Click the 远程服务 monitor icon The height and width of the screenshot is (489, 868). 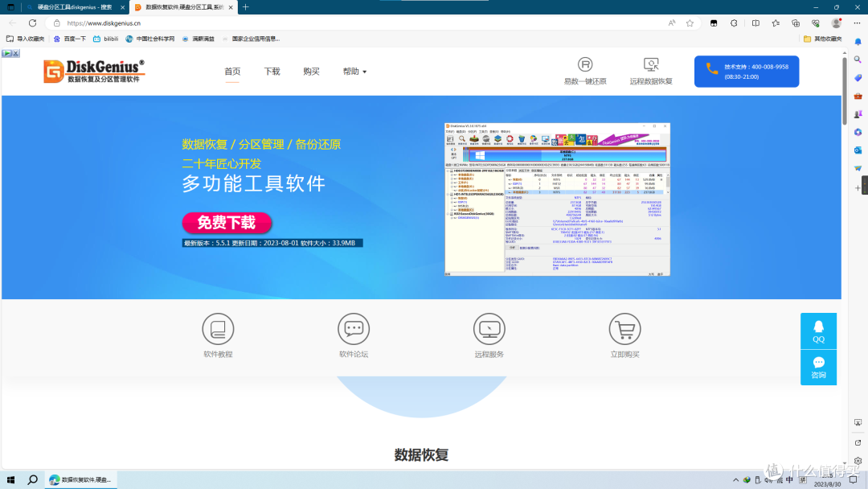[x=489, y=329]
